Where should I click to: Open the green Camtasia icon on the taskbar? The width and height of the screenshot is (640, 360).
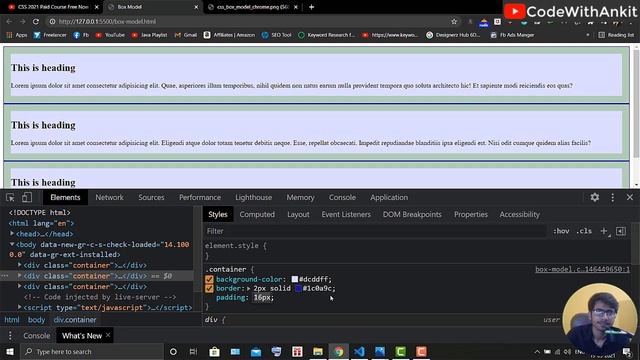(401, 351)
